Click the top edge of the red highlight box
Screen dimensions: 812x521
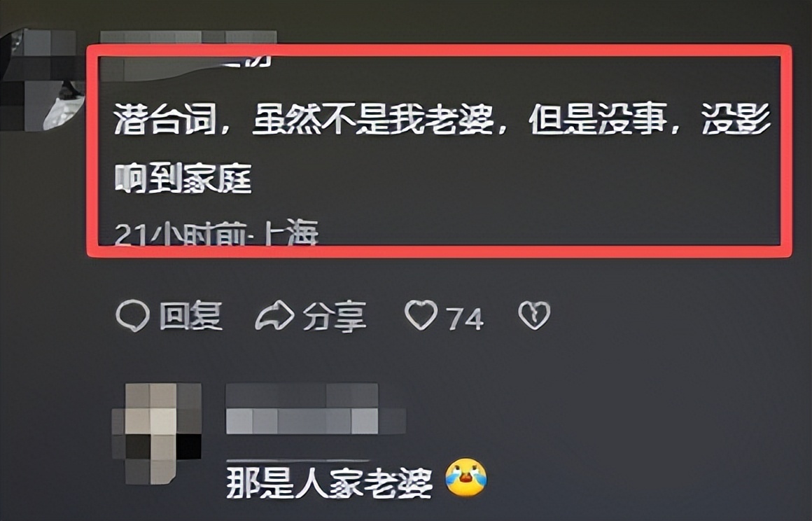click(x=439, y=50)
